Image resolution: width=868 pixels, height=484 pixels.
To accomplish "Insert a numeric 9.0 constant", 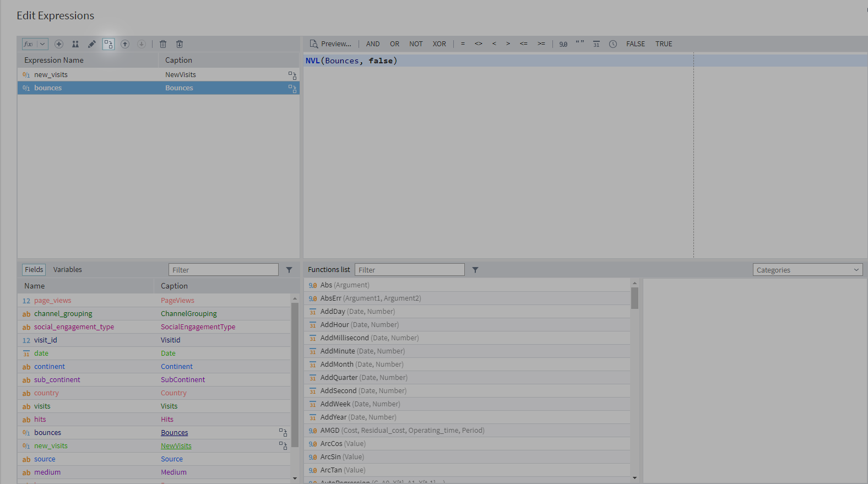I will tap(563, 44).
